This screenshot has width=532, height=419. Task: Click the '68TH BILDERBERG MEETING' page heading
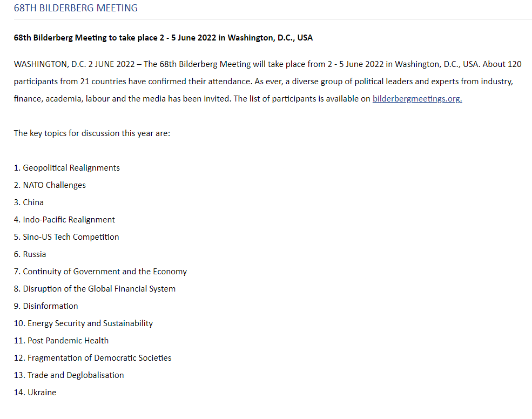tap(76, 8)
